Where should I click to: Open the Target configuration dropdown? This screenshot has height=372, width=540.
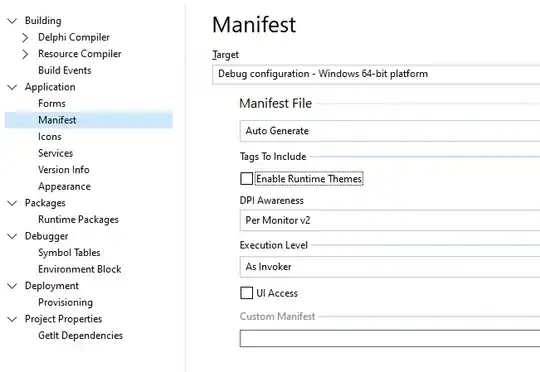[376, 74]
